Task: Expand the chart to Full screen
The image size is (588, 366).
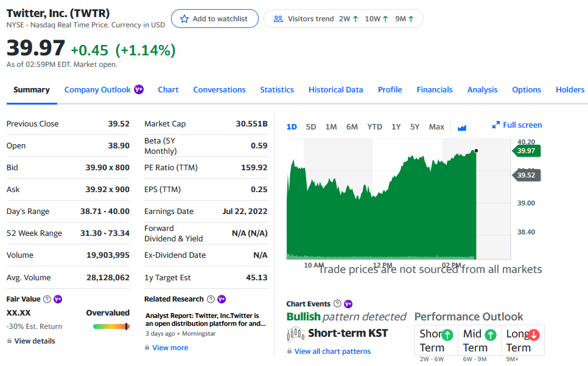Action: (517, 125)
